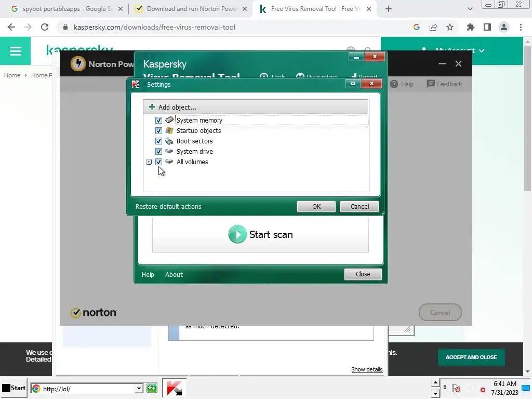Click the red error icon in system tray
The image size is (532, 399).
click(x=483, y=390)
